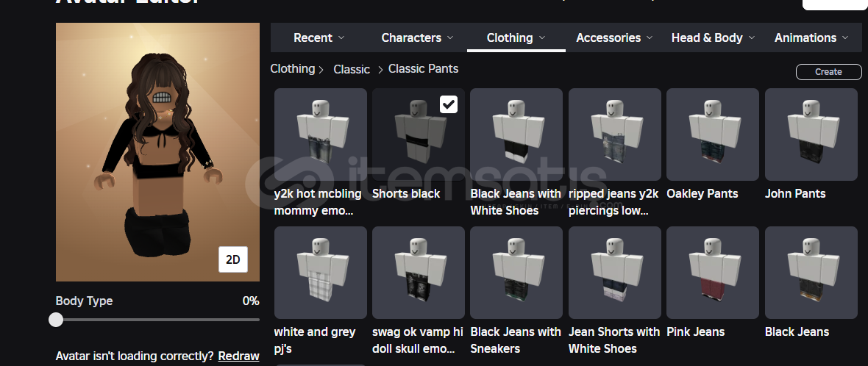The image size is (868, 366).
Task: Toggle the 2D avatar view button
Action: [x=233, y=260]
